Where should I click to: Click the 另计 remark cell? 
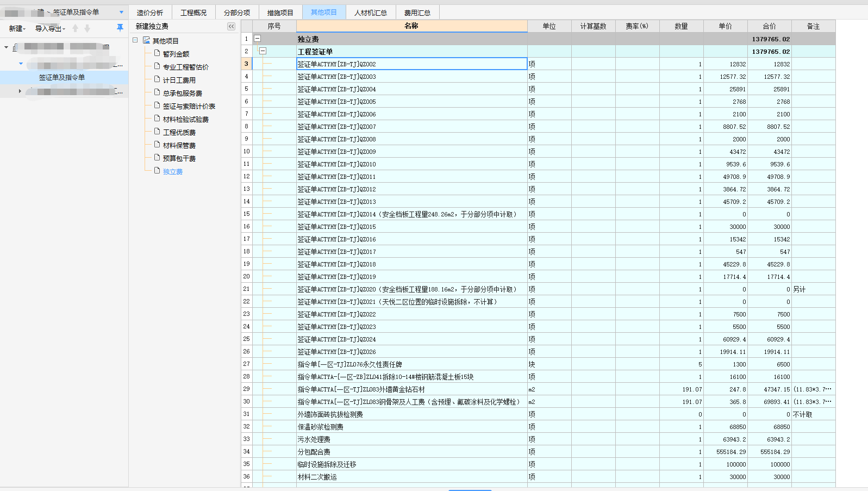tap(813, 289)
